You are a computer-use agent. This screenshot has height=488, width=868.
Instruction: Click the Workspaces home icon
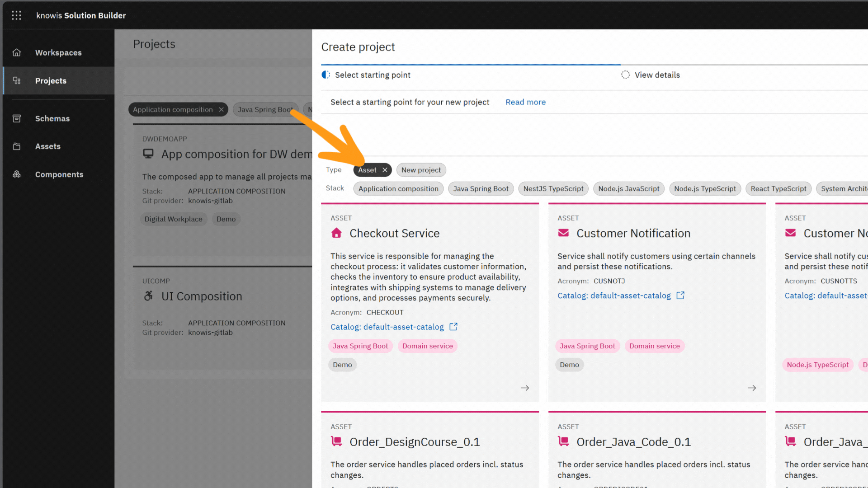17,52
